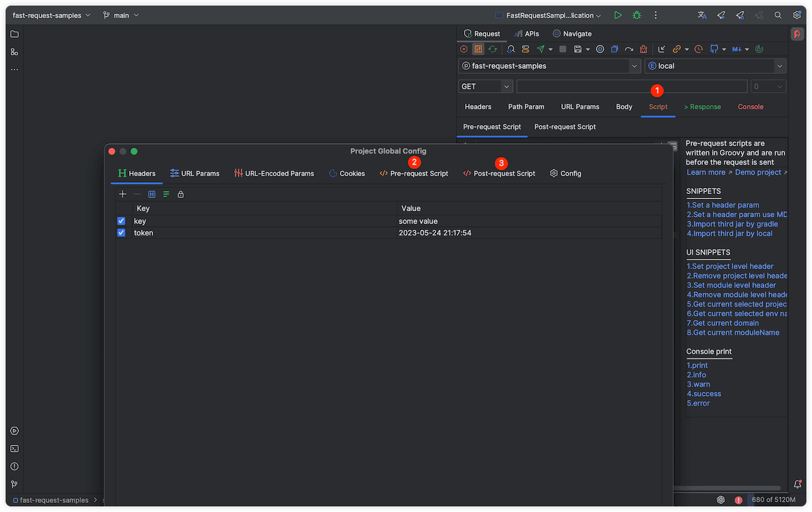The width and height of the screenshot is (812, 512).
Task: Click into the request URL input field
Action: click(631, 86)
